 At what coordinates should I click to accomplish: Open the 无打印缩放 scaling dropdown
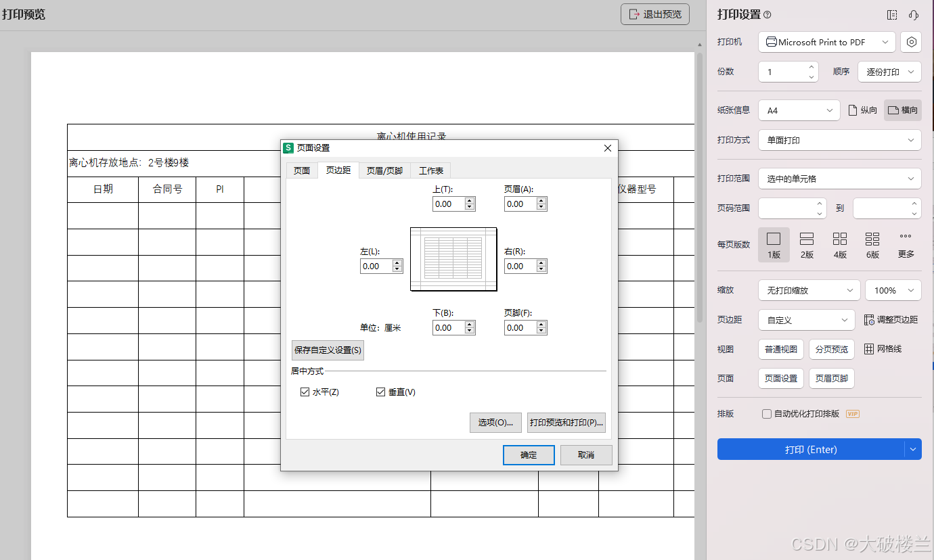tap(809, 290)
